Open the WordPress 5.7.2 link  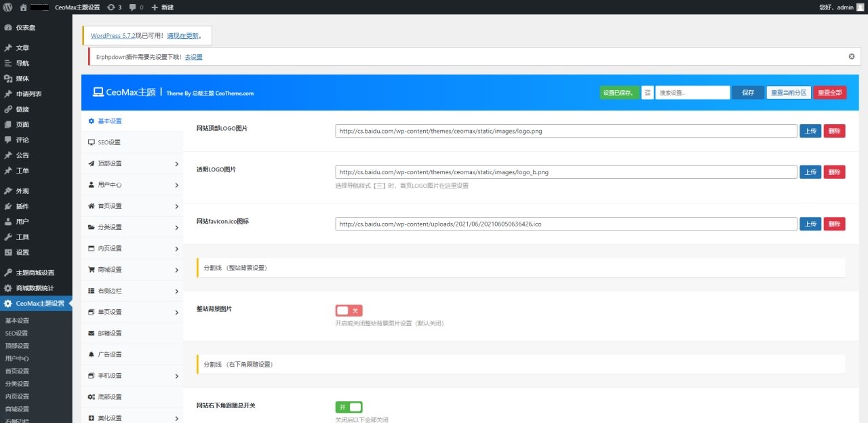(113, 35)
